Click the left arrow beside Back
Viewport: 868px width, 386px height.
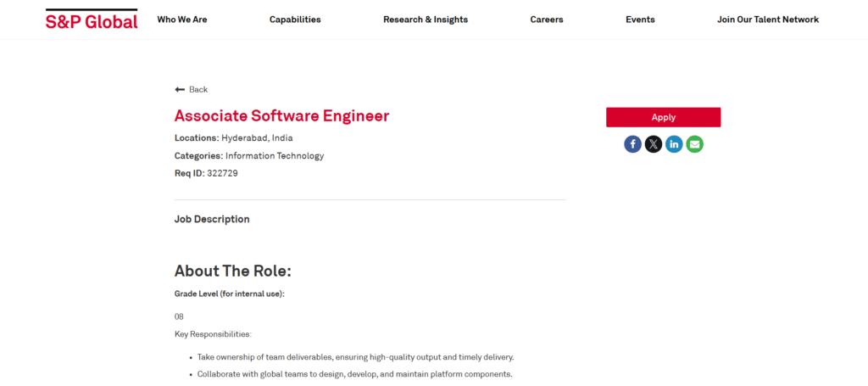coord(180,90)
